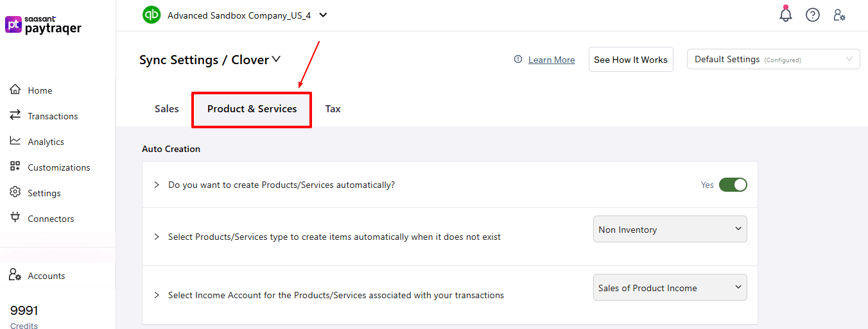This screenshot has width=868, height=329.
Task: Open the Default Settings dropdown
Action: 774,59
